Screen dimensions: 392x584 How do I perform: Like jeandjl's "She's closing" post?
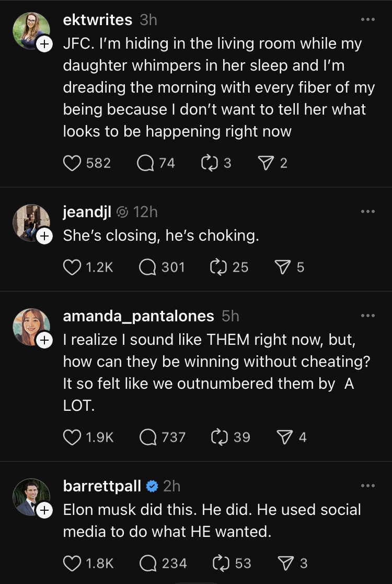tap(73, 267)
